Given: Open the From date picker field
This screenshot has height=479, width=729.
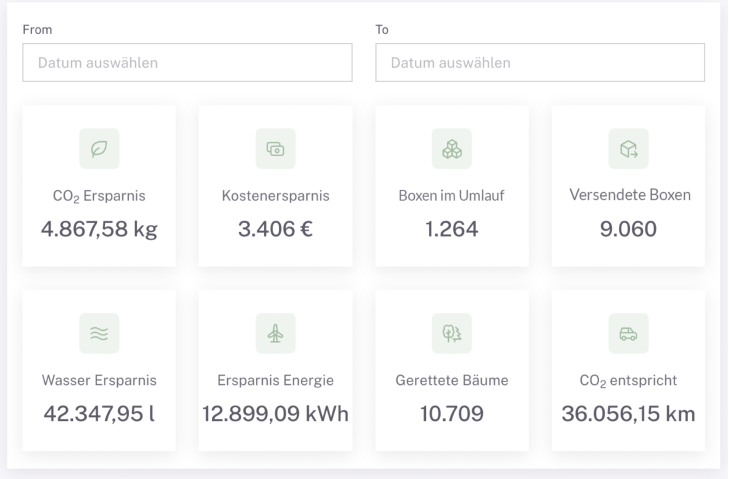Looking at the screenshot, I should click(x=187, y=63).
